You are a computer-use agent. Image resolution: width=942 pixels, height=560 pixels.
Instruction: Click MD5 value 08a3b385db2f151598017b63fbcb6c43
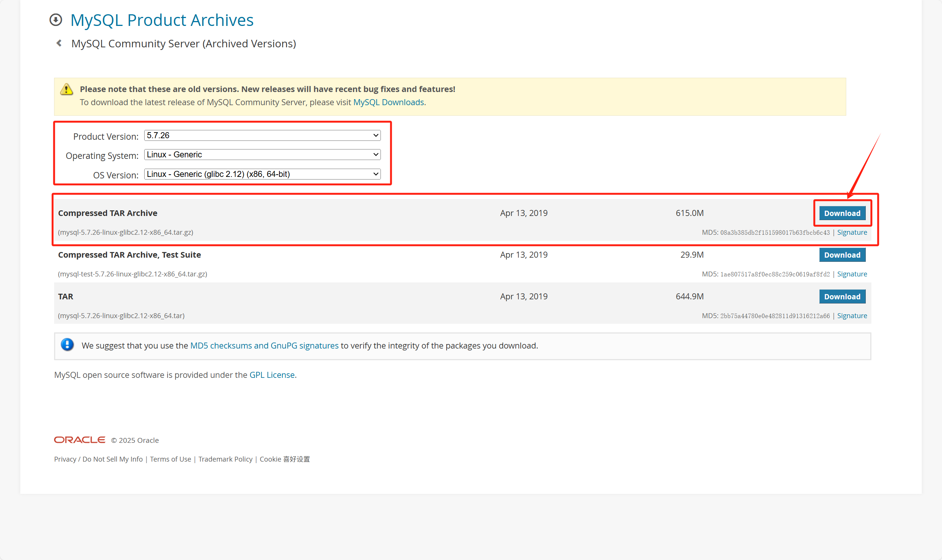click(x=775, y=232)
